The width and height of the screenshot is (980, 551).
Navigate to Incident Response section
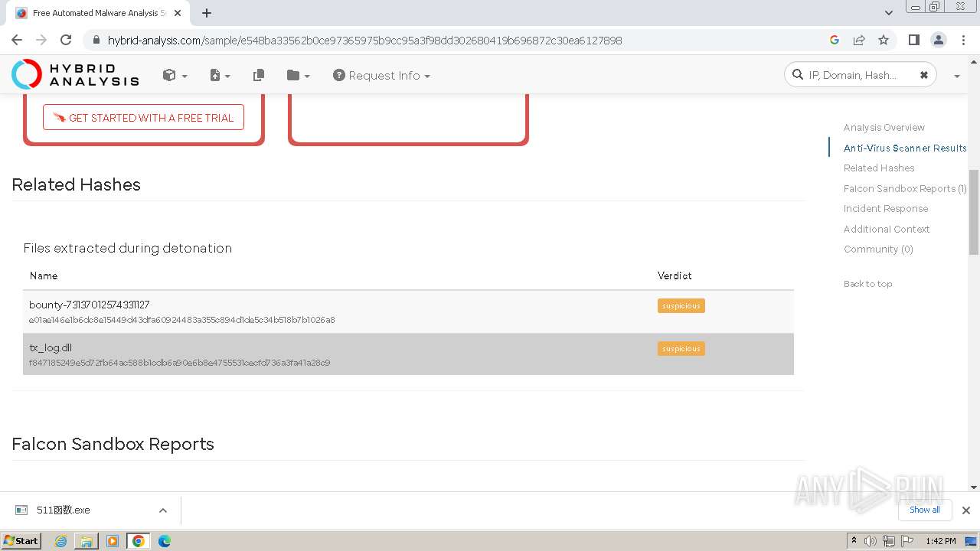coord(886,208)
